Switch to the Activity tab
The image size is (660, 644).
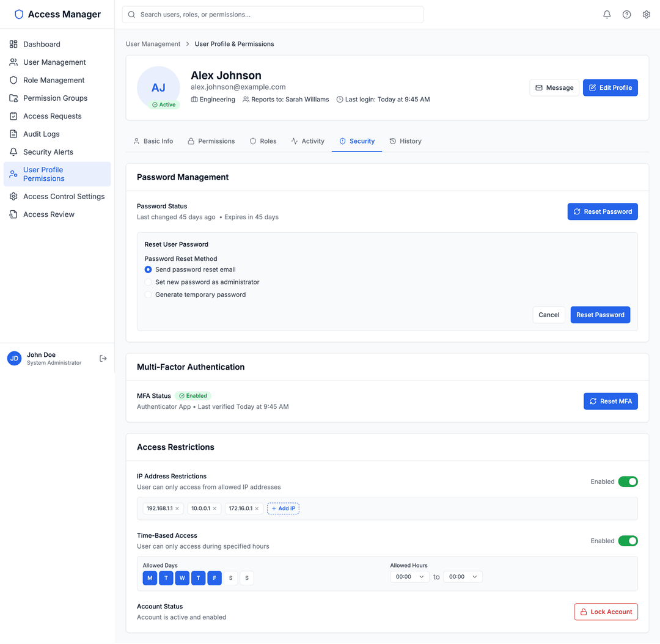pyautogui.click(x=308, y=141)
